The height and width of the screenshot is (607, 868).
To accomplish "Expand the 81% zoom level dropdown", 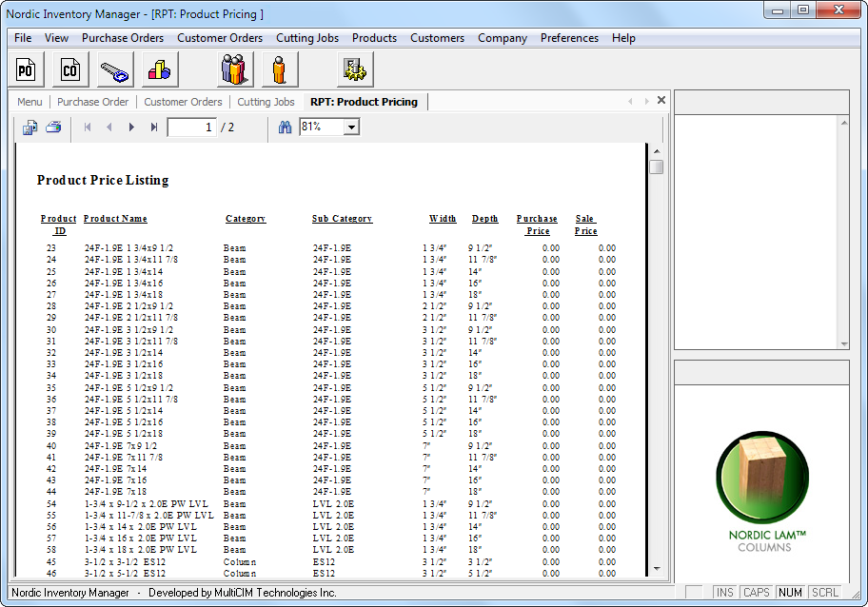I will [x=351, y=127].
